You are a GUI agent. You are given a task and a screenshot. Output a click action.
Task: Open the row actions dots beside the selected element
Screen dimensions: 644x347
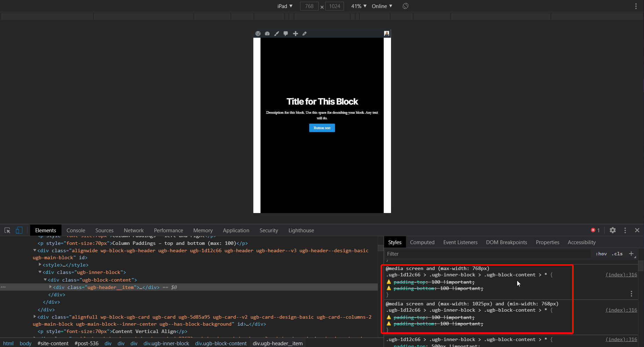click(x=3, y=287)
